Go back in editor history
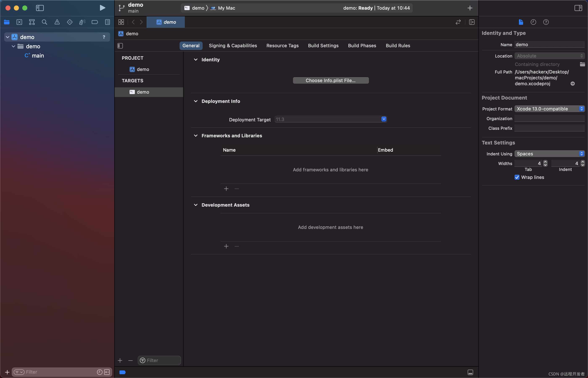588x378 pixels. [x=133, y=22]
